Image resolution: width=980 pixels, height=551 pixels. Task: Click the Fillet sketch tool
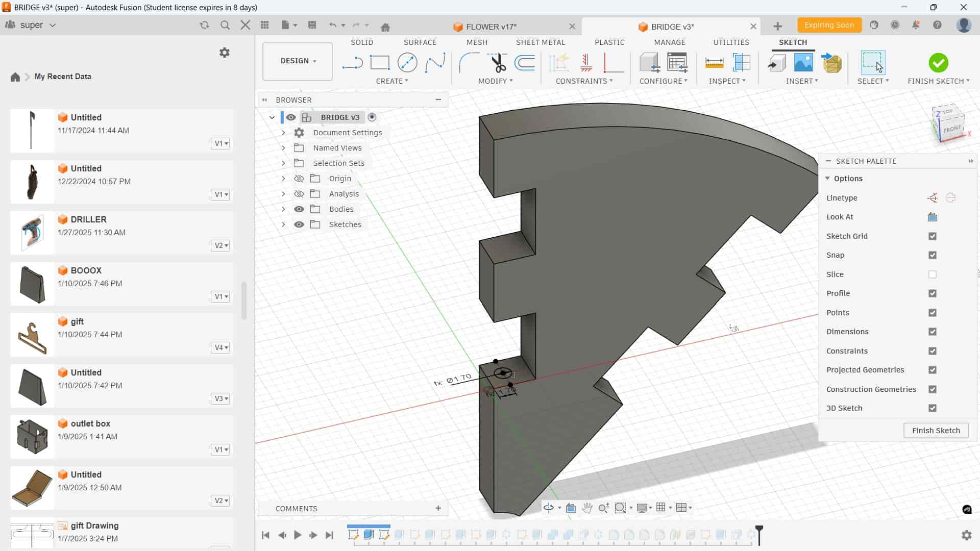469,63
